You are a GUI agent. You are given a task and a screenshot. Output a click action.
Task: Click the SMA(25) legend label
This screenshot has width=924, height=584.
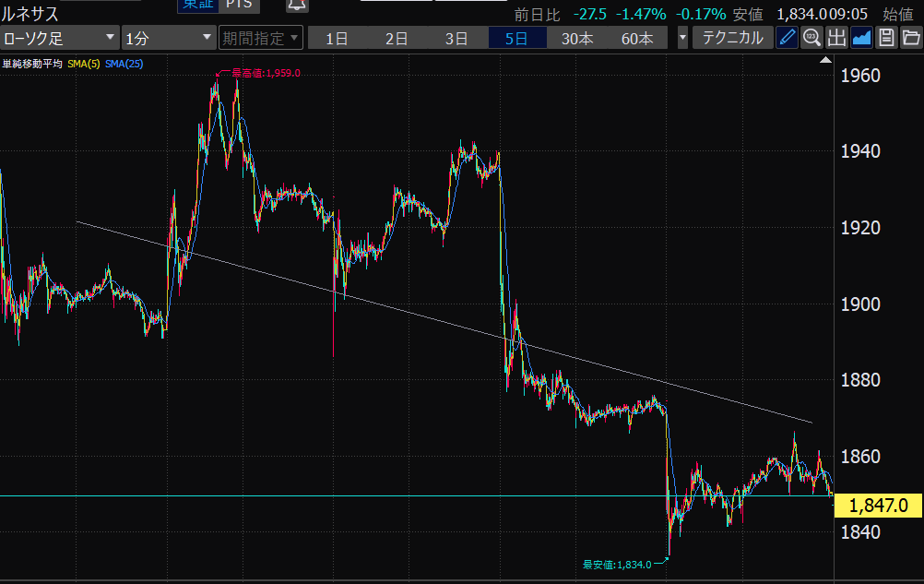124,64
